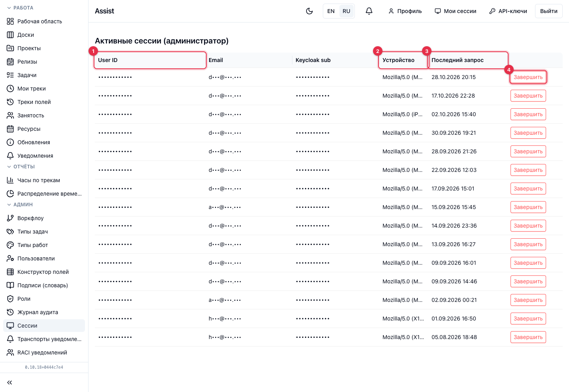Viewport: 569px width, 392px height.
Task: Open Мои сессии from the header
Action: click(456, 11)
